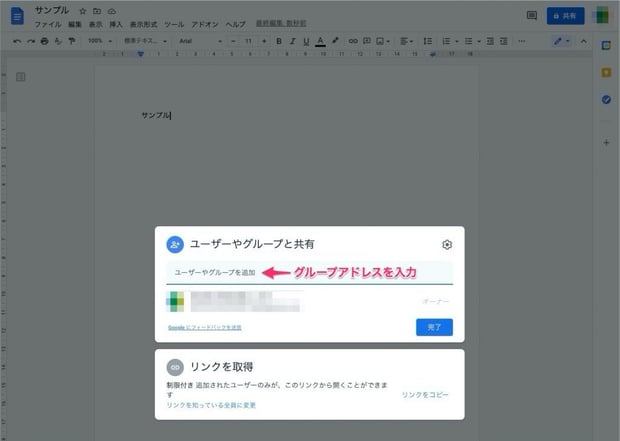Viewport: 620px width, 441px height.
Task: Click the blue 共有 share button
Action: click(x=565, y=16)
